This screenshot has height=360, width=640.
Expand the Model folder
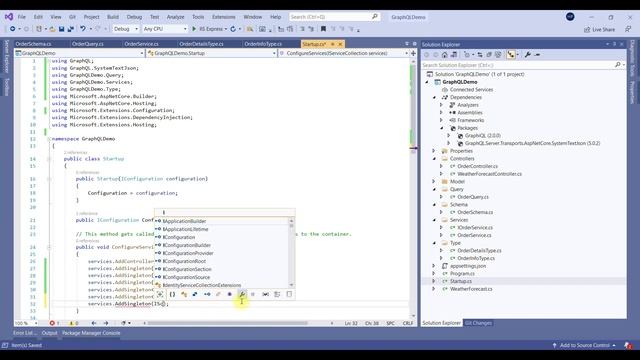434,182
